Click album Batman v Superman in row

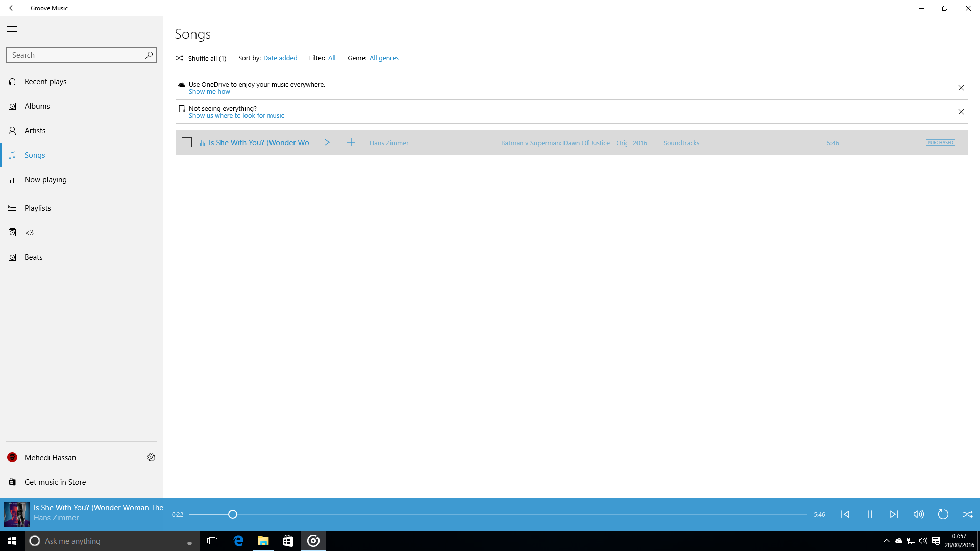[x=564, y=143]
